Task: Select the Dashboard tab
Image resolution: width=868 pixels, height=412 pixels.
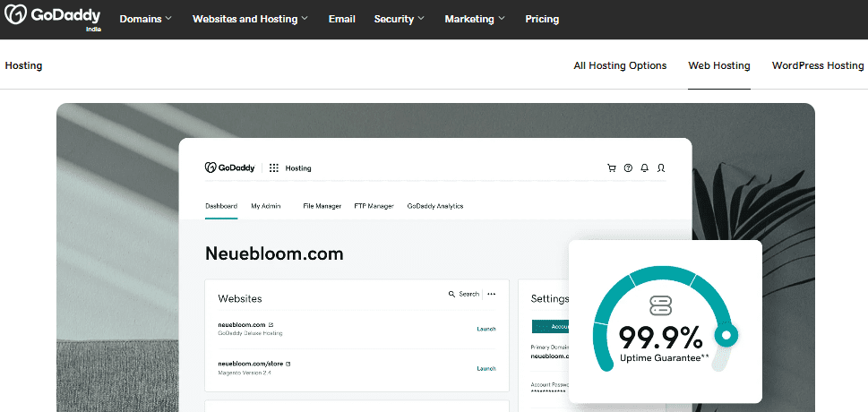Action: tap(221, 206)
